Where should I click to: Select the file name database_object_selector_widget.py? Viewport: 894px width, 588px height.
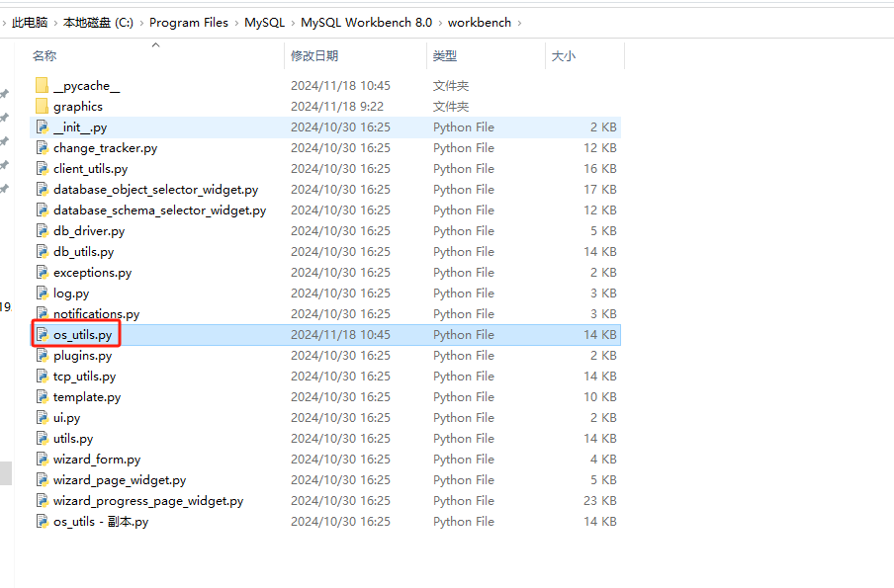point(155,190)
